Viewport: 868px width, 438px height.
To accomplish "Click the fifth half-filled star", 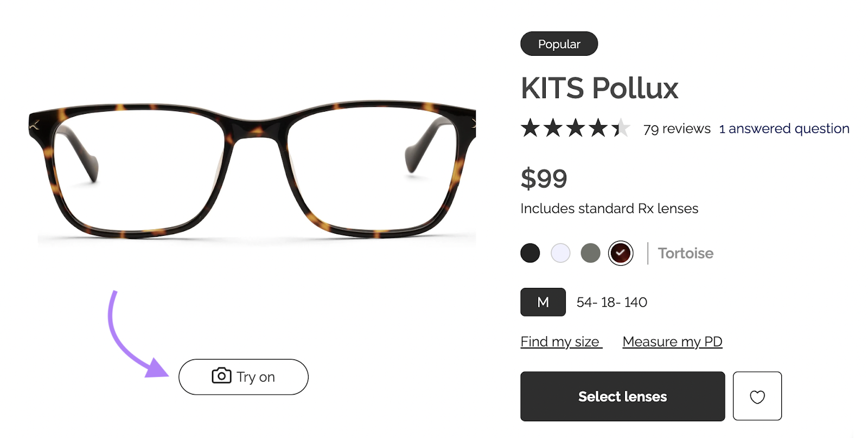I will pos(622,128).
